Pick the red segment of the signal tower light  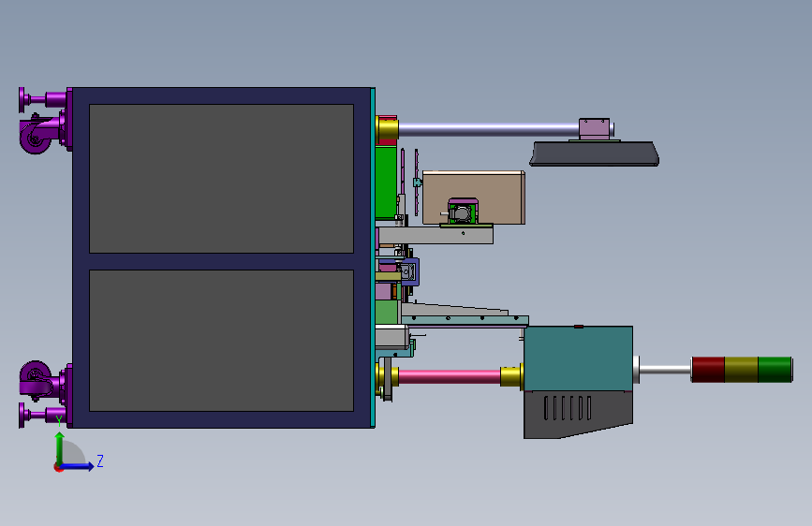[x=708, y=370]
